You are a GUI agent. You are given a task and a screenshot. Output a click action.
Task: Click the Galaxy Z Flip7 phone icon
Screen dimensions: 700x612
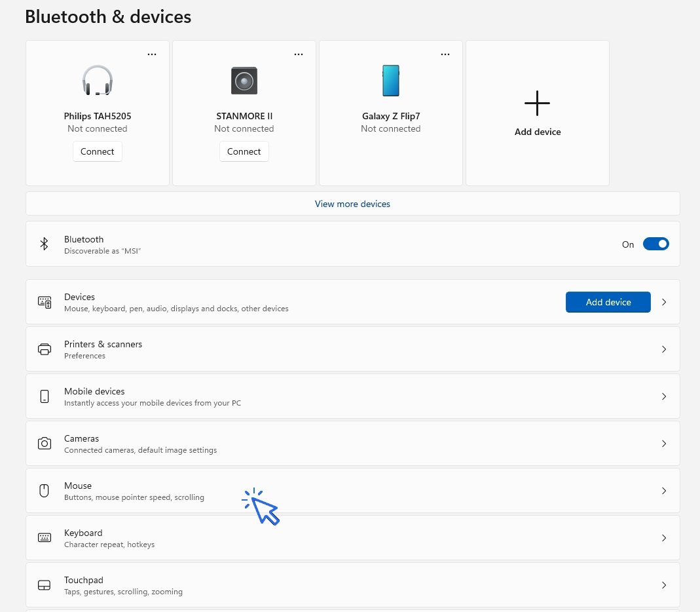click(x=391, y=81)
